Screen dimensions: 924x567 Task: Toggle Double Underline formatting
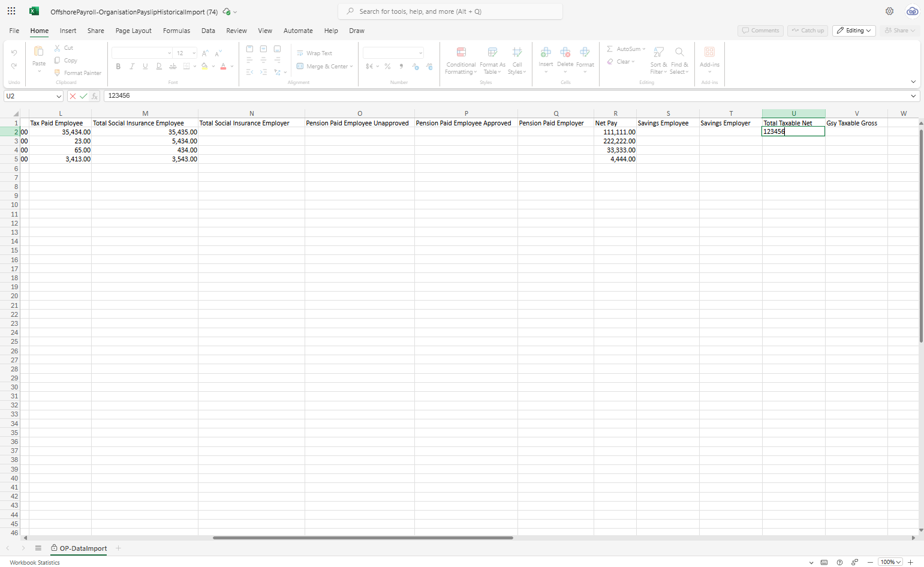pyautogui.click(x=159, y=66)
